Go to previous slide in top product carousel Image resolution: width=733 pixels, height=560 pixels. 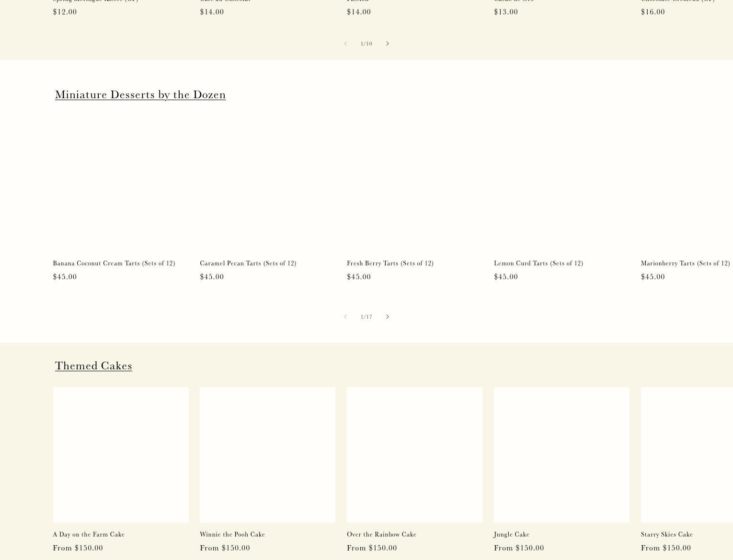tap(345, 44)
